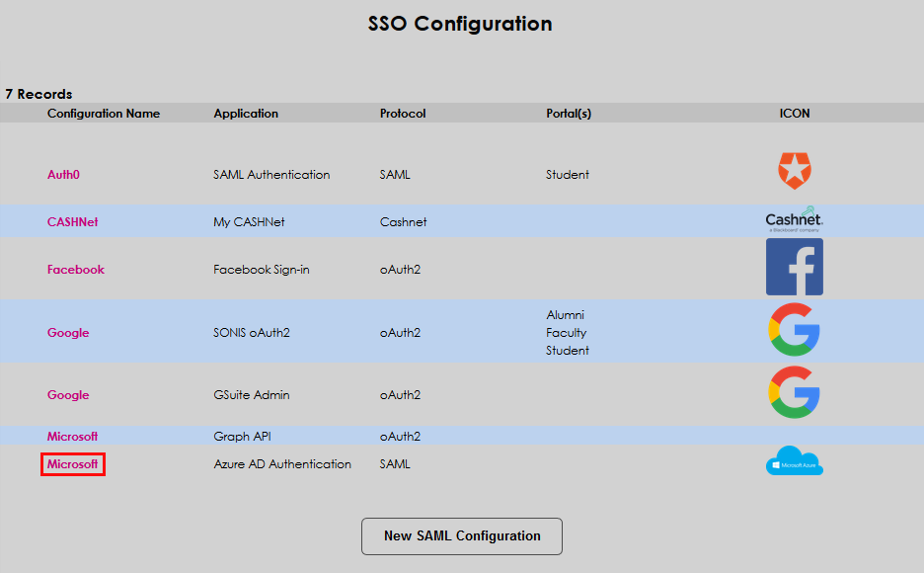The width and height of the screenshot is (924, 573).
Task: Open the Auth0 configuration link
Action: (x=63, y=175)
